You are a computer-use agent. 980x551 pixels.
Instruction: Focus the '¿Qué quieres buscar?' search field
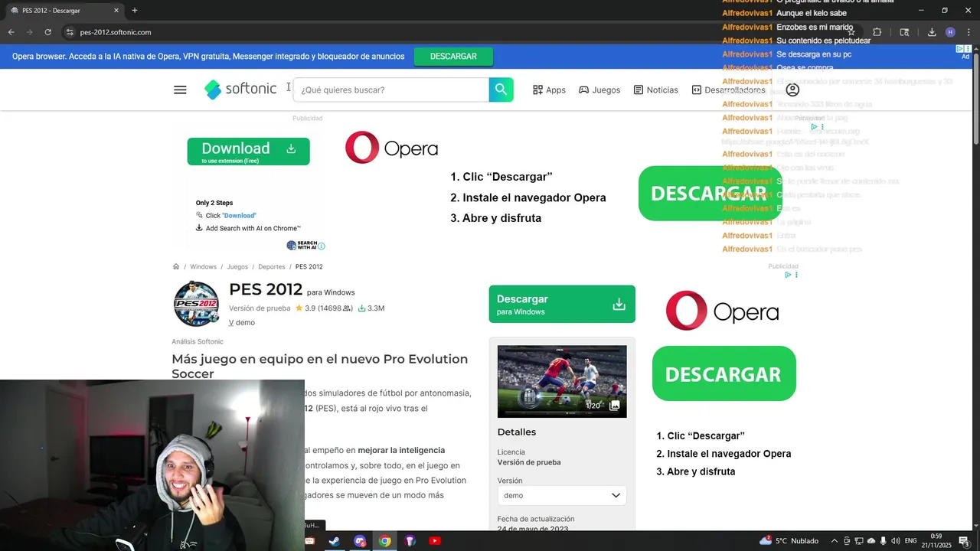coord(391,90)
